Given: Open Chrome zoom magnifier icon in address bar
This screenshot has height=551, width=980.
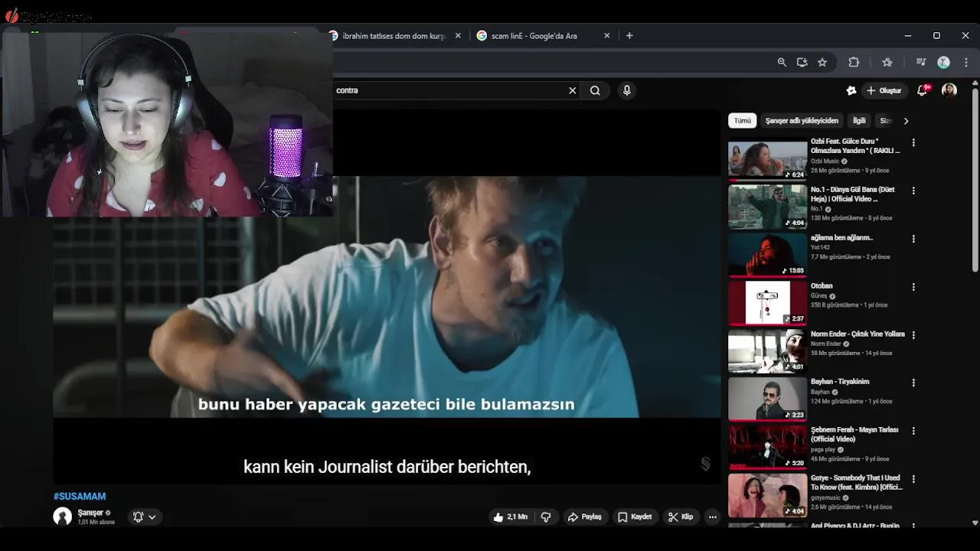Looking at the screenshot, I should tap(782, 62).
